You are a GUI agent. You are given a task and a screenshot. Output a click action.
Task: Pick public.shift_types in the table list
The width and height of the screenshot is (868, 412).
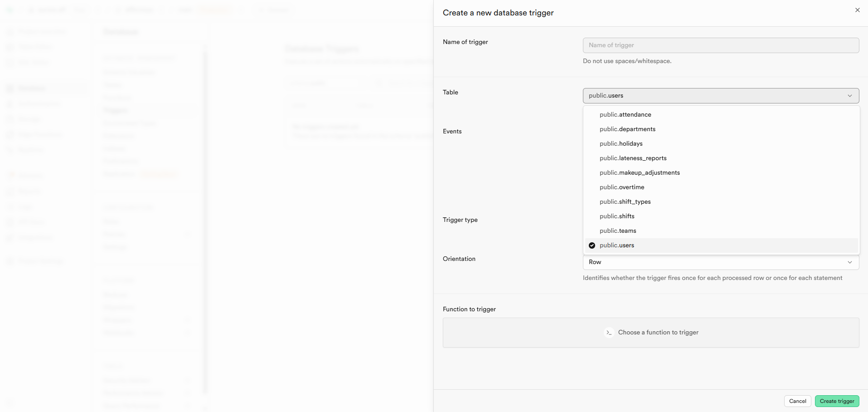click(x=625, y=202)
